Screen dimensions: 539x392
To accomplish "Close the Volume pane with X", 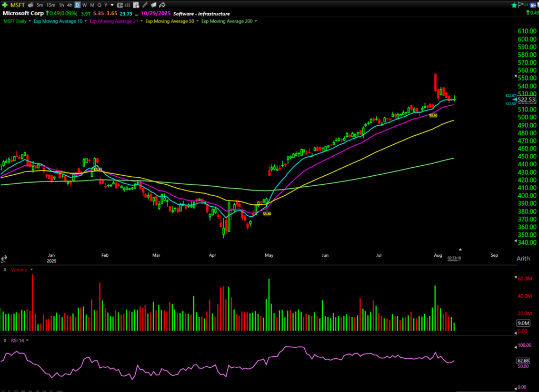I will tap(5, 269).
